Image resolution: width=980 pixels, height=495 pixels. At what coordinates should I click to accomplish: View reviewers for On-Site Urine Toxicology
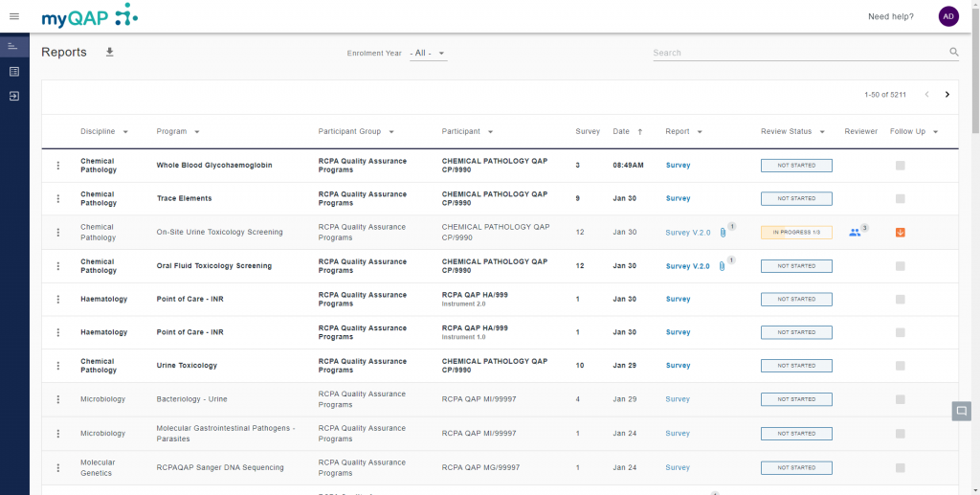[x=855, y=233]
